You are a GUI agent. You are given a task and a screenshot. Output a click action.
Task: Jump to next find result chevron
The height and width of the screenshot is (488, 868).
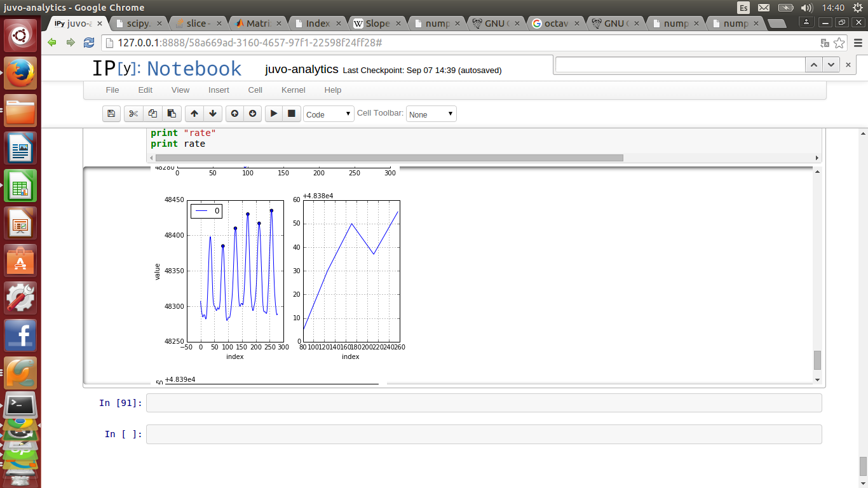click(831, 65)
